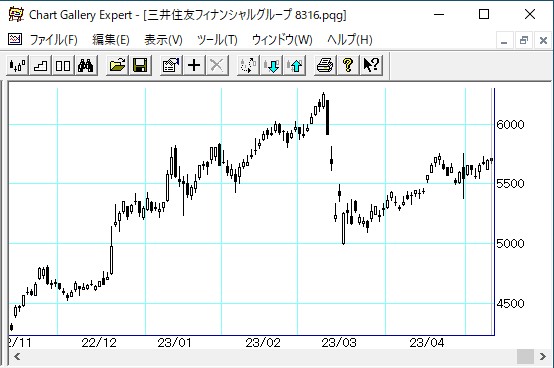Open search with the binoculars icon
This screenshot has width=554, height=368.
(x=86, y=65)
